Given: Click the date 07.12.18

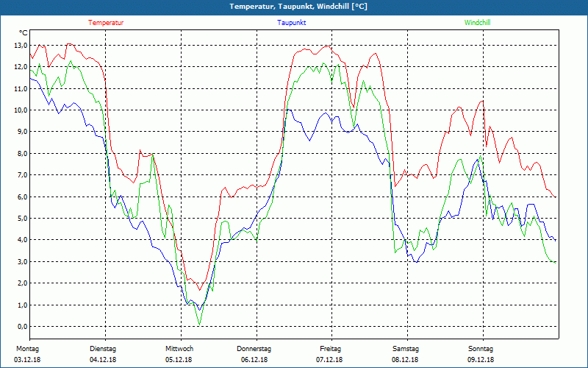Looking at the screenshot, I should click(x=329, y=360).
